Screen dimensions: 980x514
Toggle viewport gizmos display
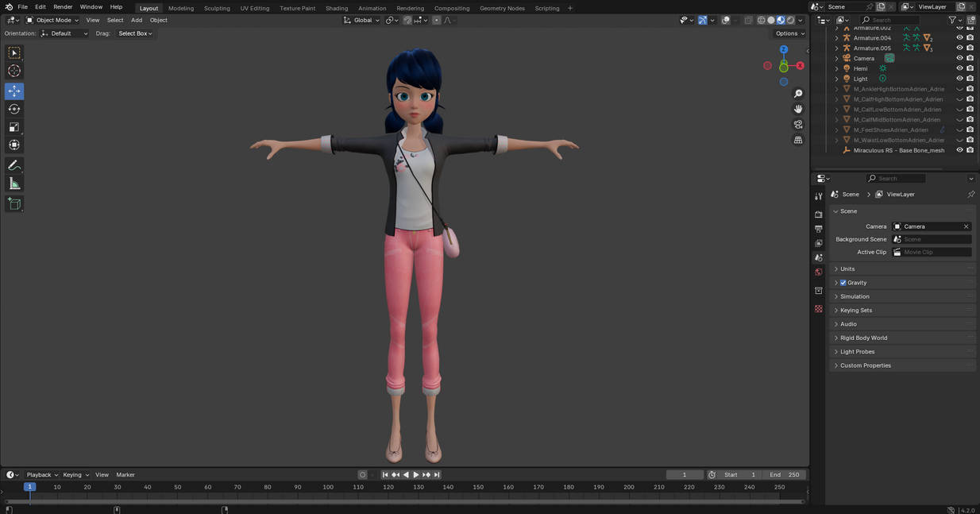pos(703,20)
